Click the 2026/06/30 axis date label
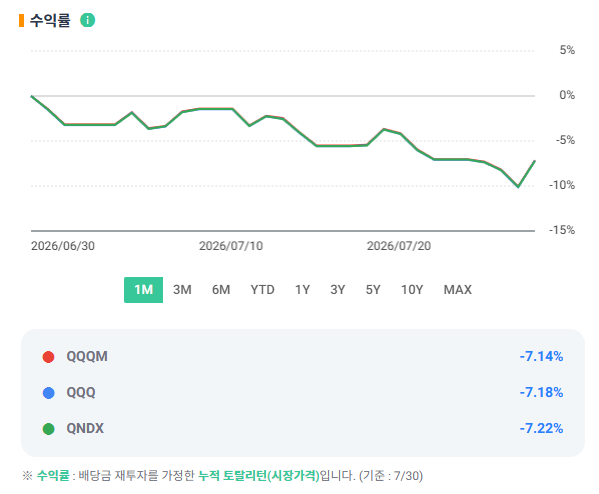Viewport: 599px width, 494px height. (63, 246)
